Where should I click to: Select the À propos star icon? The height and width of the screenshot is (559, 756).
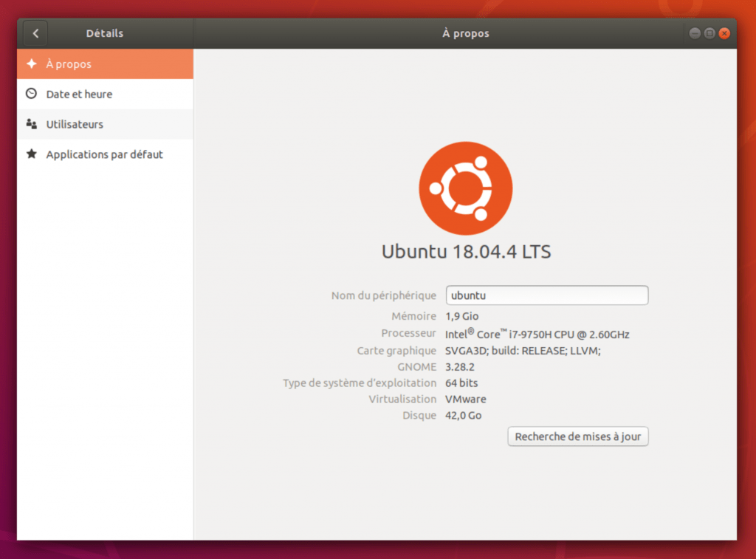[32, 64]
